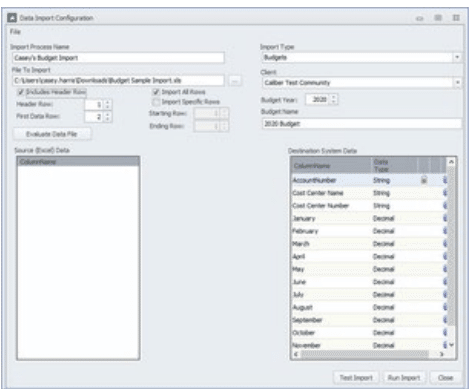Select the AccountNumber row
This screenshot has width=469, height=389.
tap(369, 180)
